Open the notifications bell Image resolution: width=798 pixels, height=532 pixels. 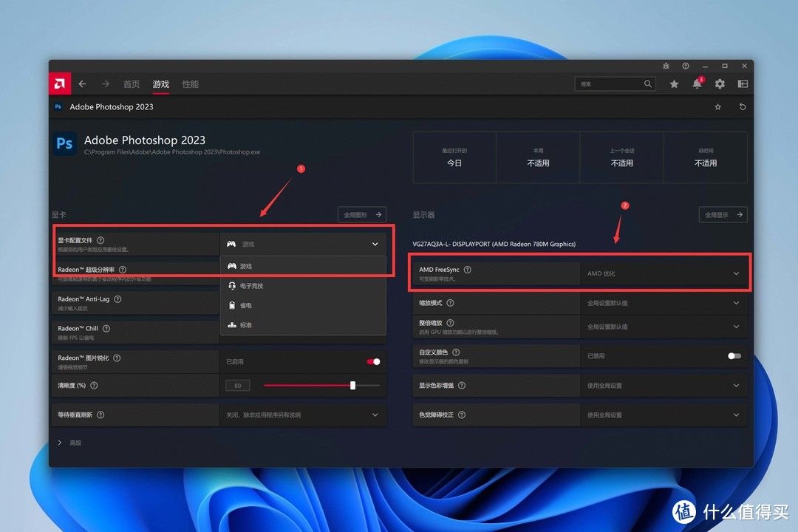[x=698, y=83]
